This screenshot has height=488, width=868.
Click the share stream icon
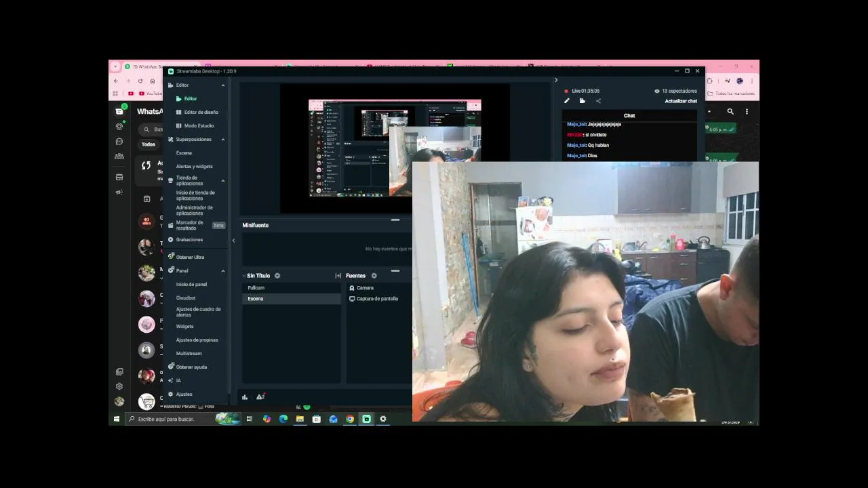click(x=598, y=101)
